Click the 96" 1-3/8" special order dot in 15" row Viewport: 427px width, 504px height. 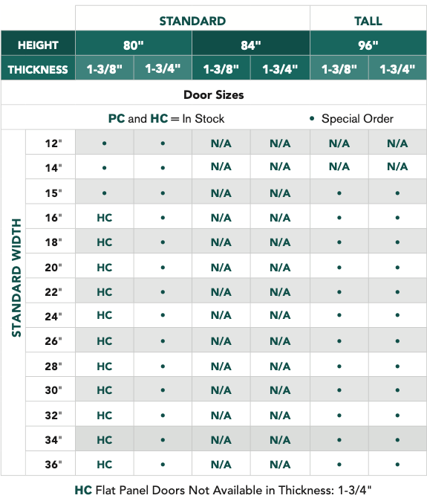pyautogui.click(x=339, y=193)
